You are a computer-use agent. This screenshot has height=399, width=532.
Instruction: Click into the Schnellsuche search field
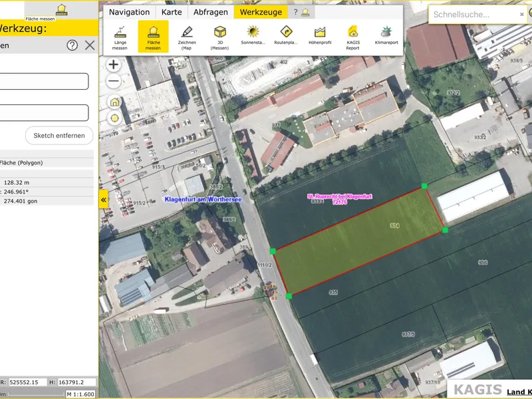coord(472,14)
